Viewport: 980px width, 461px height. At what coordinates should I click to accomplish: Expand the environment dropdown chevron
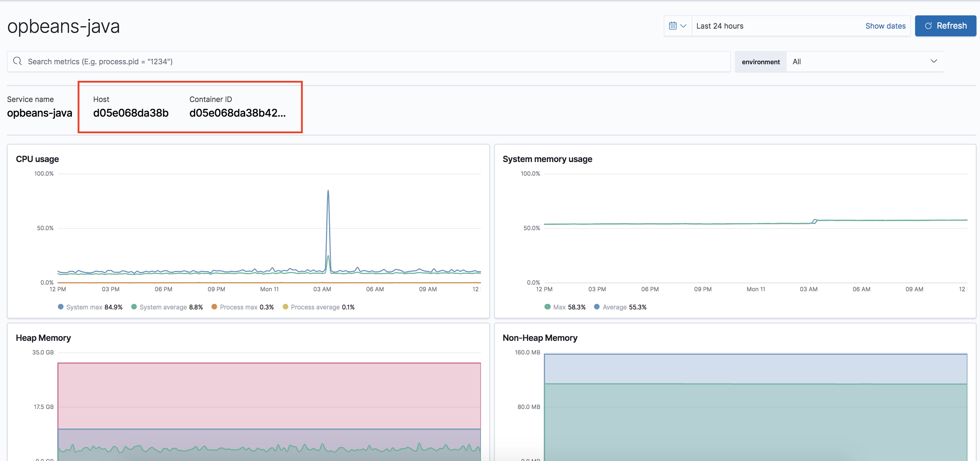point(934,61)
